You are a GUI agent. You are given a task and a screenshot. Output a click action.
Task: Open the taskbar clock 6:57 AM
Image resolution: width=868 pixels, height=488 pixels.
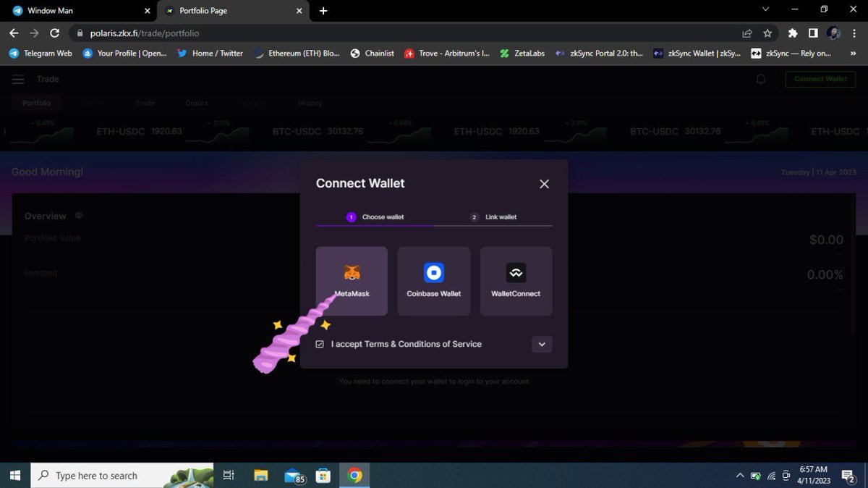(814, 475)
